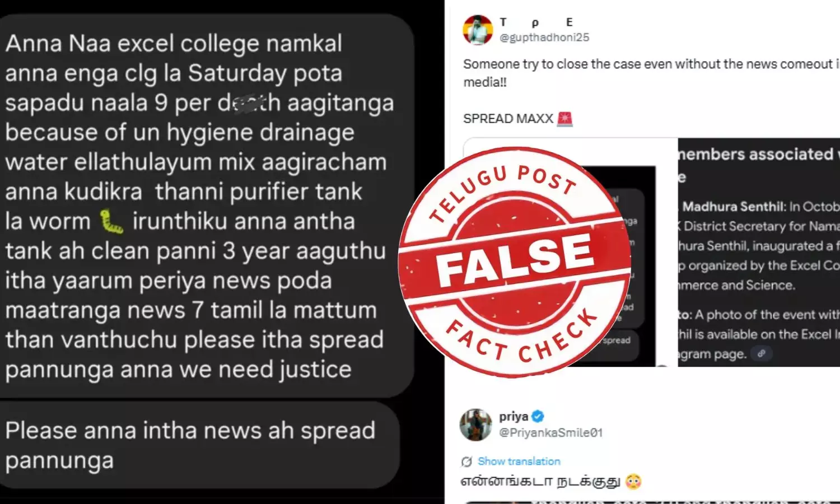Click the translate icon beside Show translation

click(x=466, y=461)
